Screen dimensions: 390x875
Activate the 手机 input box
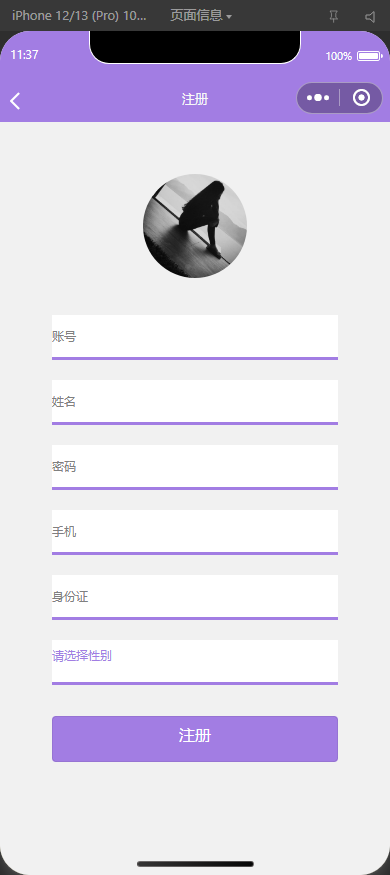[195, 532]
